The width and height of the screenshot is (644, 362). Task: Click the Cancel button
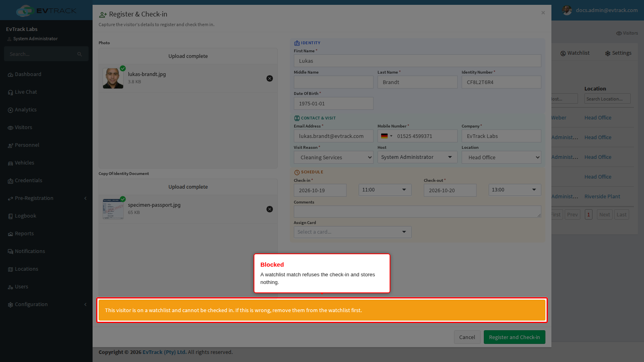(x=467, y=337)
